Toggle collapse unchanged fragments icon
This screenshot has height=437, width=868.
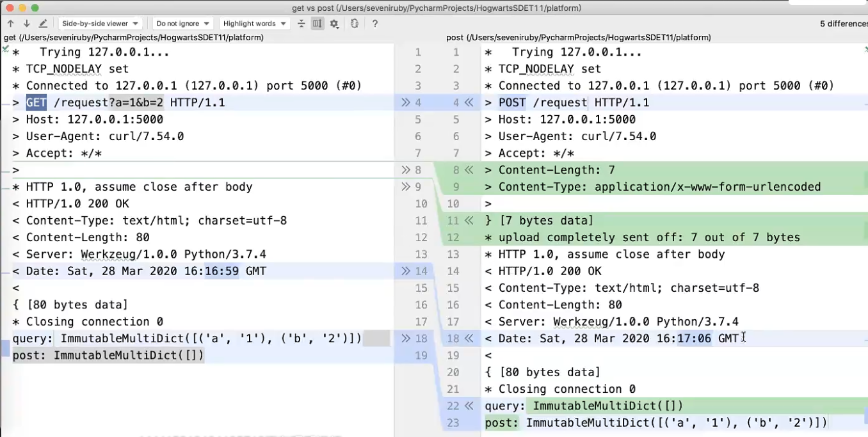tap(301, 24)
